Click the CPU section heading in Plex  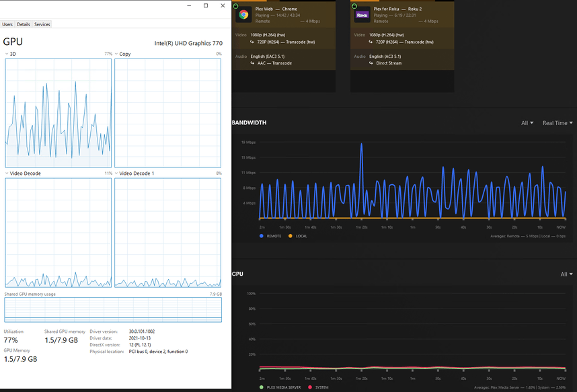tap(237, 274)
